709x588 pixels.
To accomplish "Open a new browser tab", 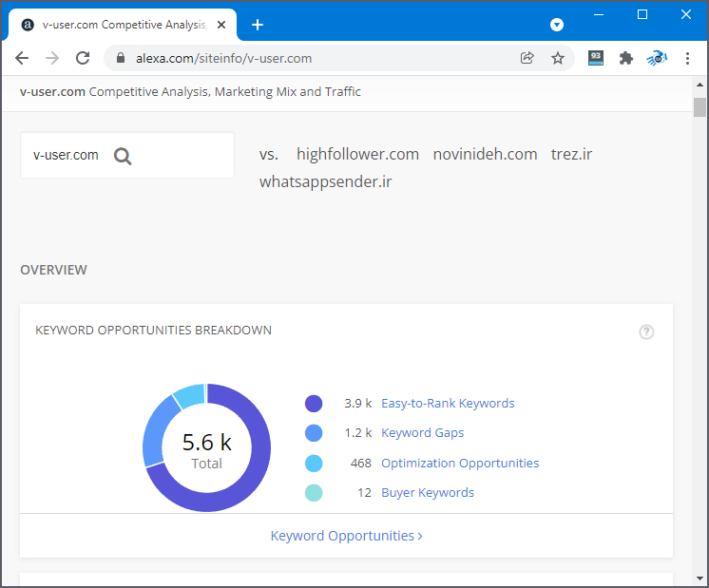I will 258,25.
